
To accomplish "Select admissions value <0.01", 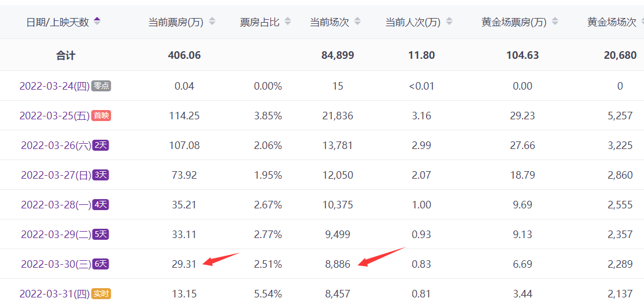I will [421, 86].
